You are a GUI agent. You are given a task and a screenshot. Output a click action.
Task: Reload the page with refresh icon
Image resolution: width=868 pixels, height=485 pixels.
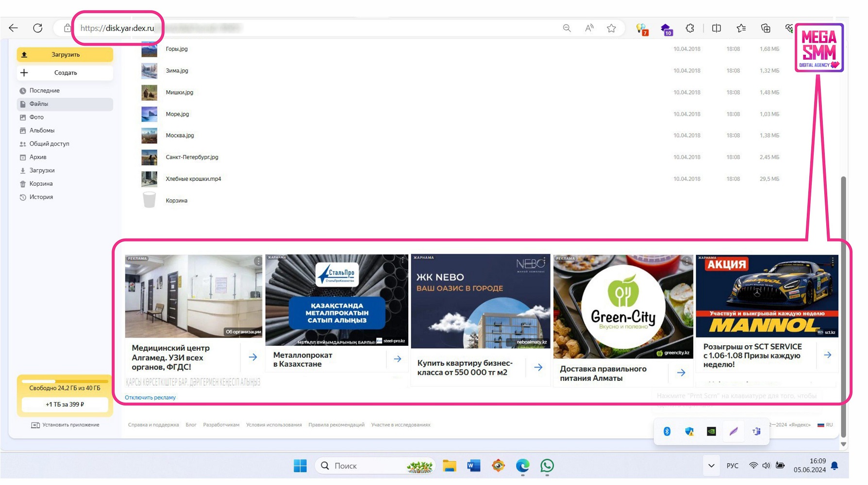(x=37, y=28)
